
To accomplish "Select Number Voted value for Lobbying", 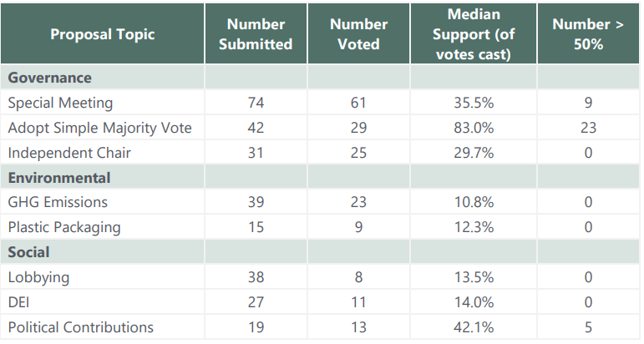I will [359, 277].
